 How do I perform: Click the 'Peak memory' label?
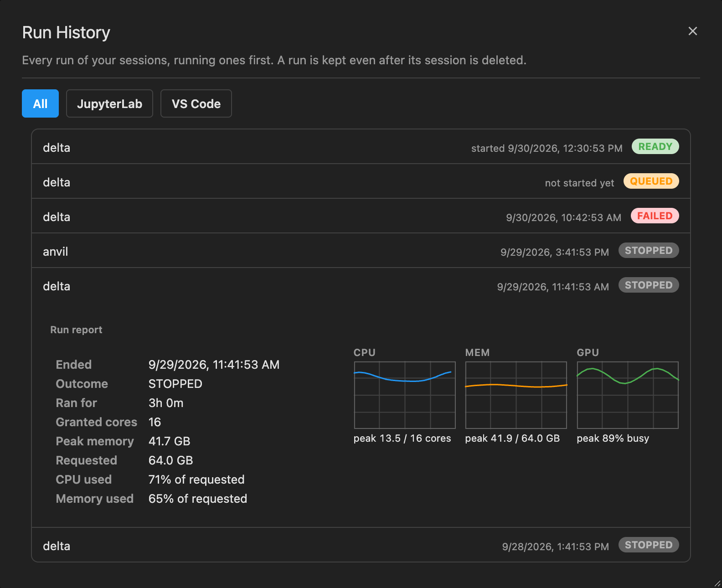pos(95,441)
